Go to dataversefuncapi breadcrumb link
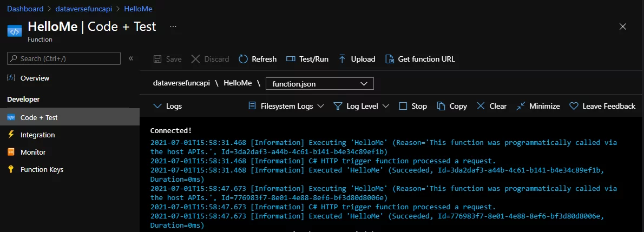 pyautogui.click(x=84, y=9)
